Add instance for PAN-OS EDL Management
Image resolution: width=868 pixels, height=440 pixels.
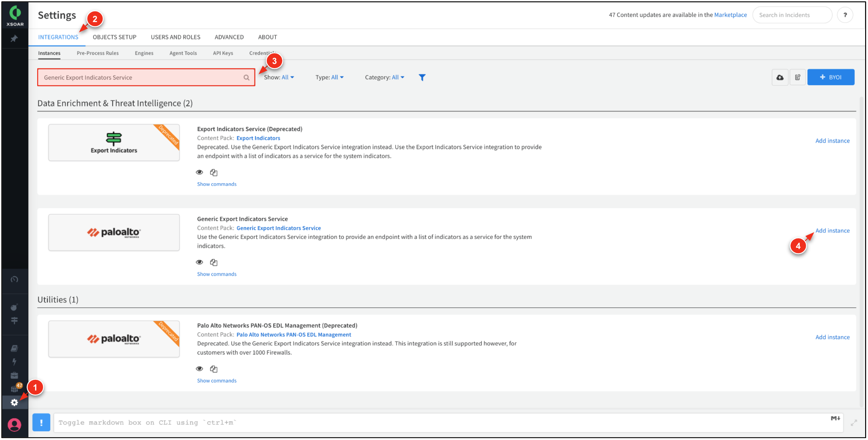(832, 337)
